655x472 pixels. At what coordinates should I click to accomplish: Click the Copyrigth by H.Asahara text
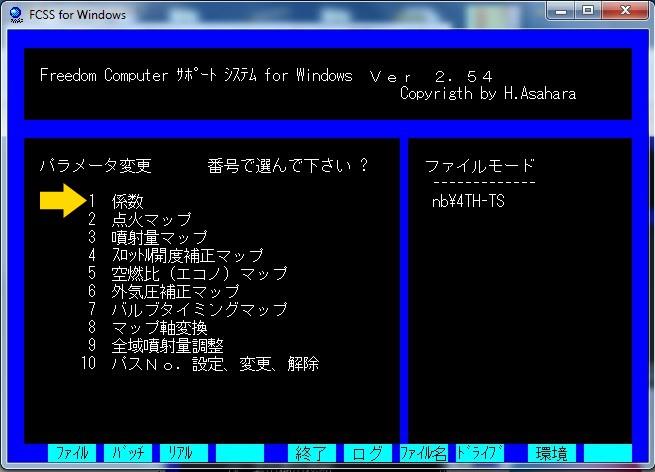coord(488,93)
